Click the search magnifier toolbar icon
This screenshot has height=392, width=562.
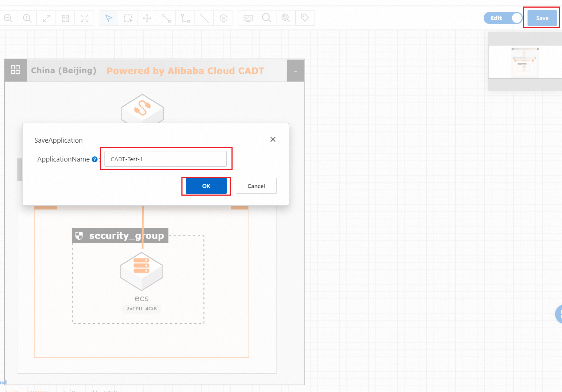pyautogui.click(x=267, y=18)
